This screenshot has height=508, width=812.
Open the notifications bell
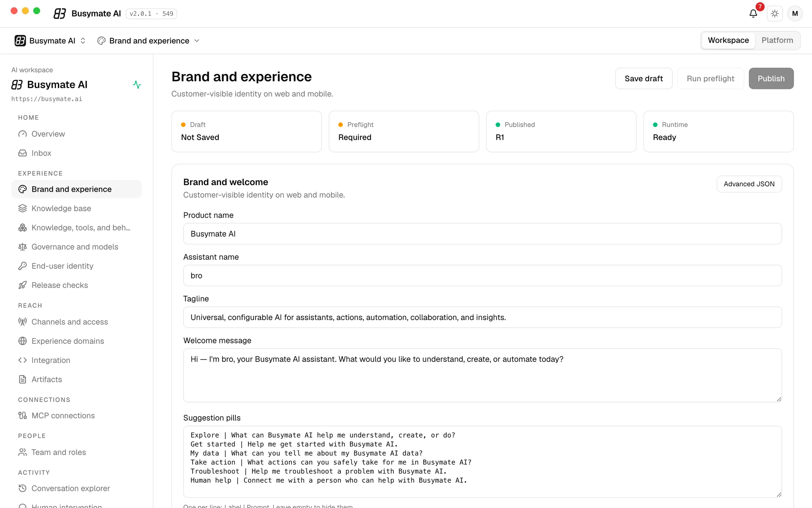[x=753, y=13]
